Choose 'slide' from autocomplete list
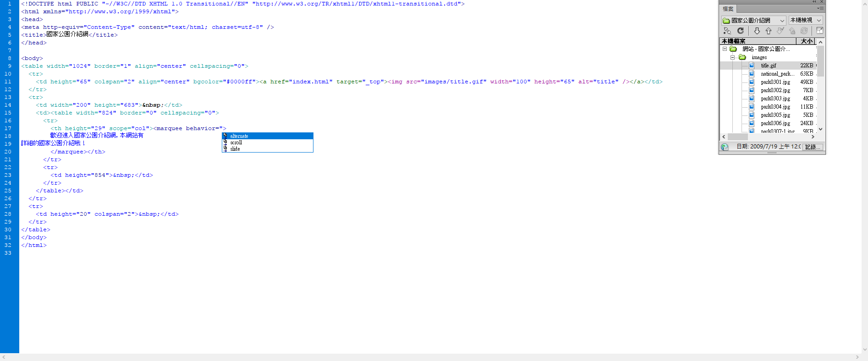The width and height of the screenshot is (868, 361). (x=235, y=149)
